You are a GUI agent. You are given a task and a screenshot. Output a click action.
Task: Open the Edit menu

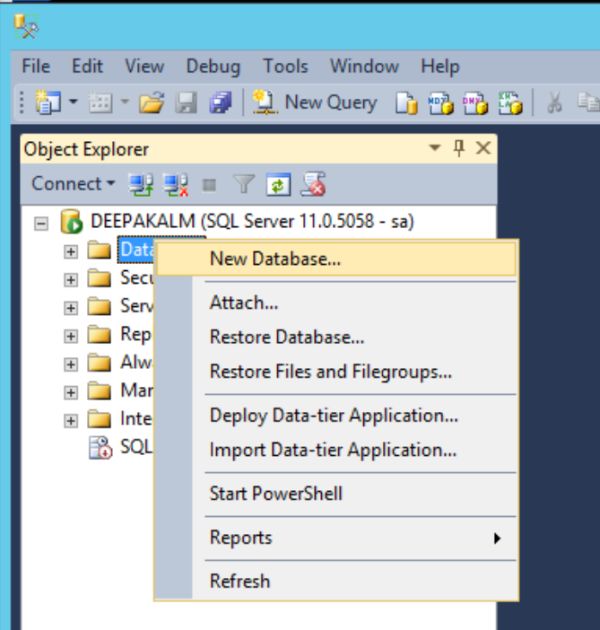pyautogui.click(x=87, y=66)
